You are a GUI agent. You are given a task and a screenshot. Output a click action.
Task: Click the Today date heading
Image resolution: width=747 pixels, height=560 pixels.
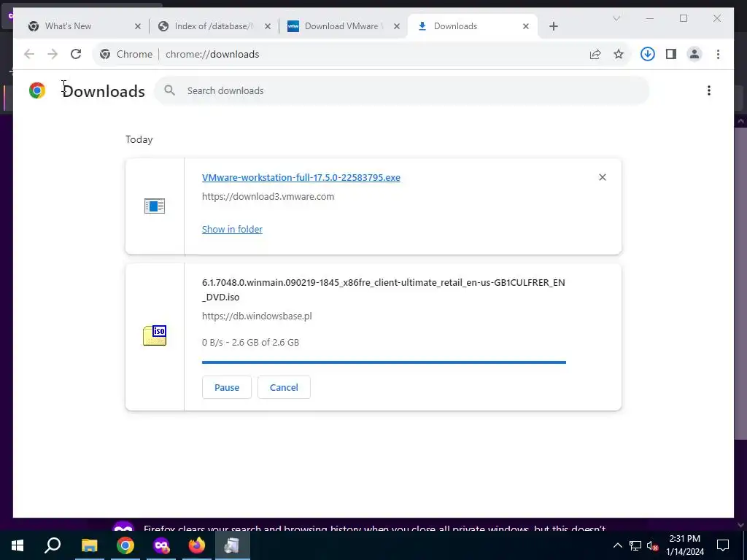(x=139, y=139)
